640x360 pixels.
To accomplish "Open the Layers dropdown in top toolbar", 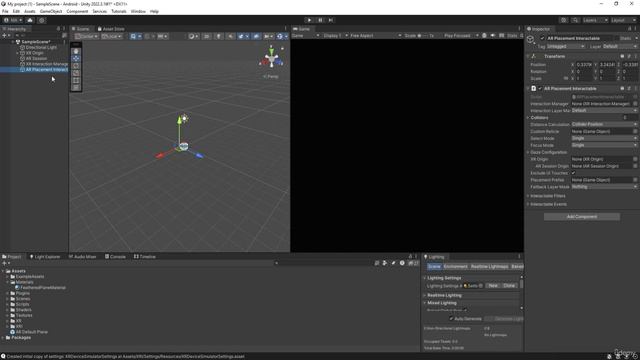I will (x=595, y=20).
